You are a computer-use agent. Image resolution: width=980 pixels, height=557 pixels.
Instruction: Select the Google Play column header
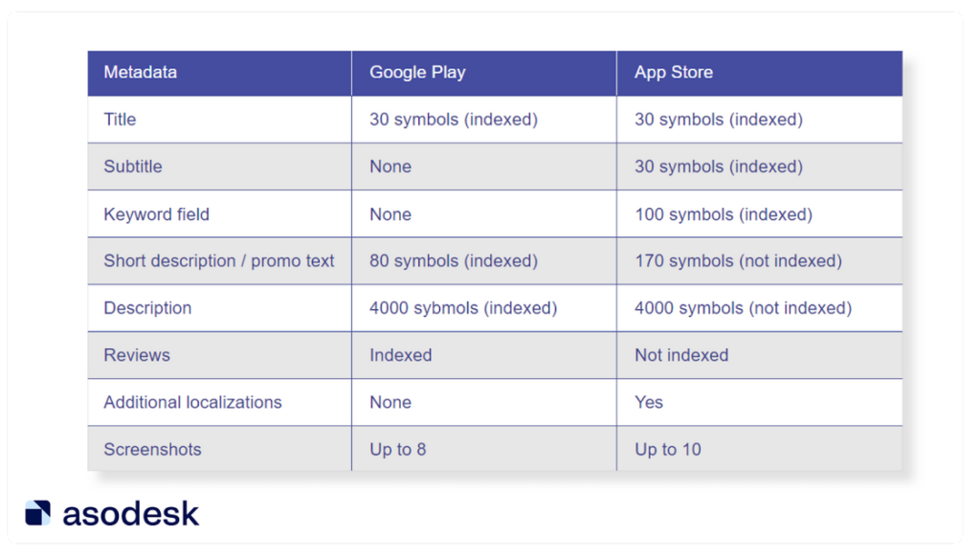(417, 73)
